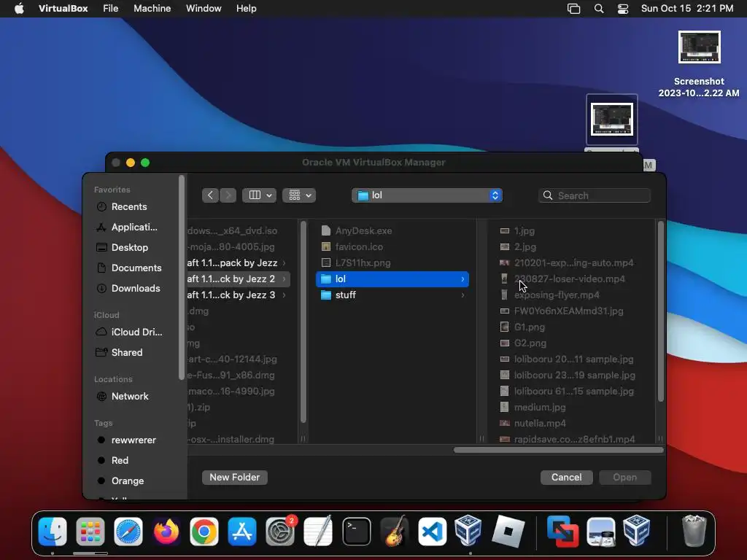Launch Terminal from the dock
Image resolution: width=747 pixels, height=560 pixels.
click(x=356, y=532)
